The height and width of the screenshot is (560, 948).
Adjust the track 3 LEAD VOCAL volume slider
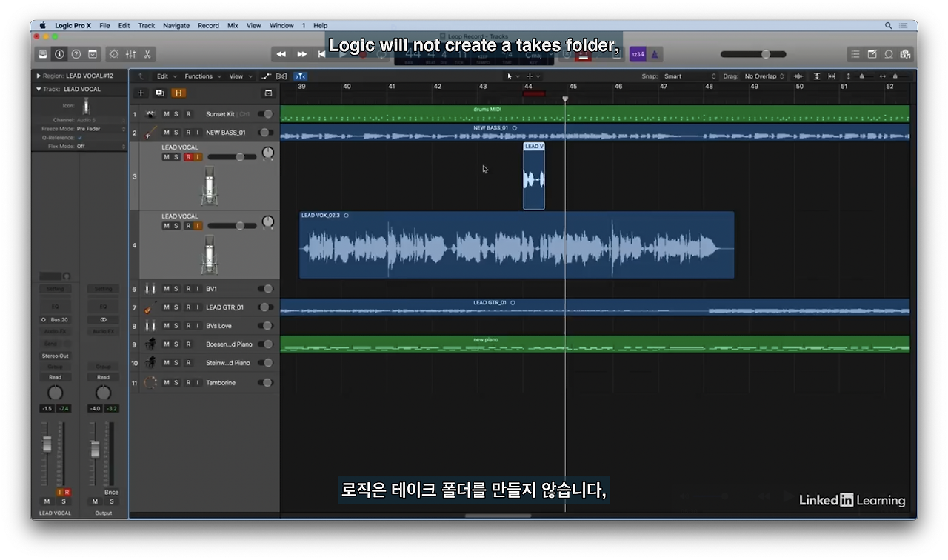pyautogui.click(x=232, y=157)
